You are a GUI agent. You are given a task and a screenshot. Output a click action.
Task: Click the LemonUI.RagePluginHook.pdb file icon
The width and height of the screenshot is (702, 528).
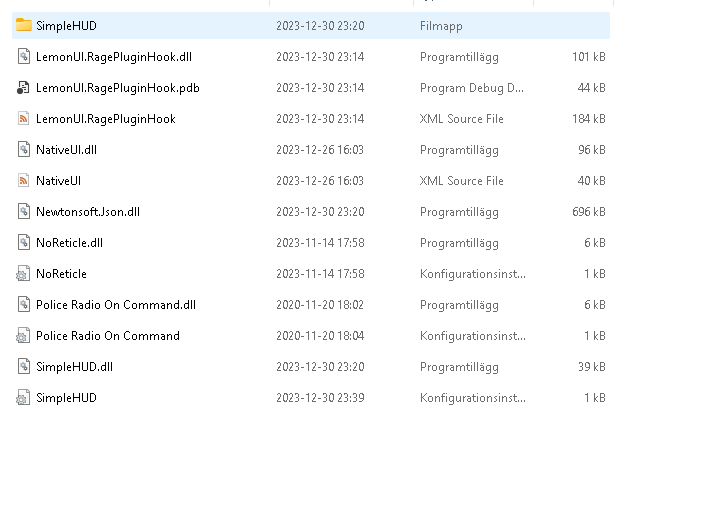click(x=24, y=88)
